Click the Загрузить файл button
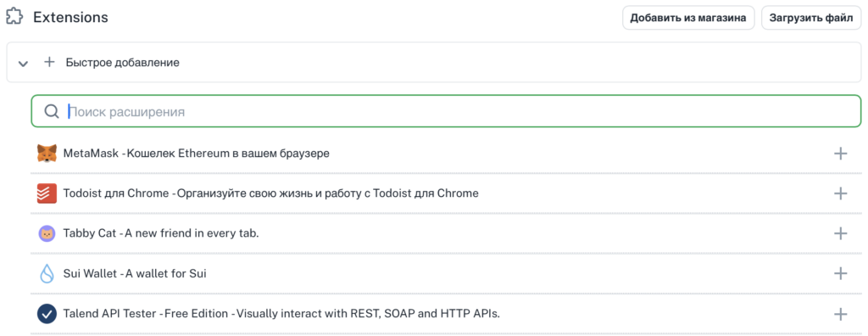868x336 pixels. pyautogui.click(x=811, y=18)
